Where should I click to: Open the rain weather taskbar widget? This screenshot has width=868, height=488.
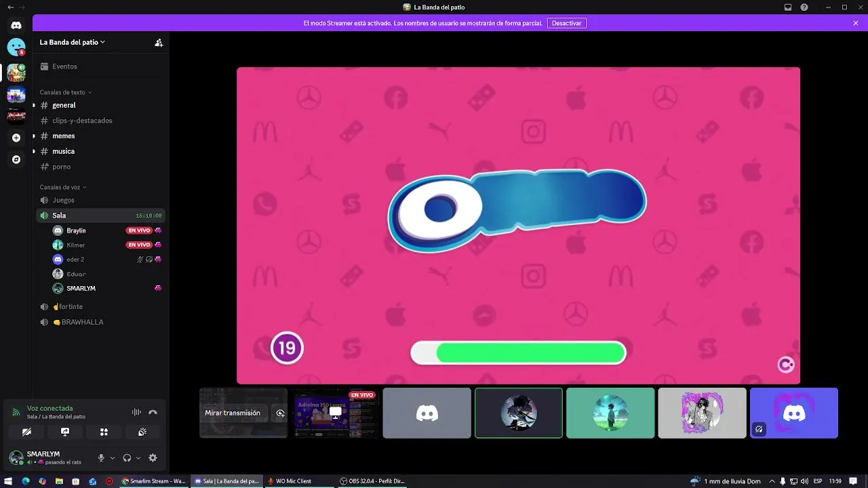point(724,481)
